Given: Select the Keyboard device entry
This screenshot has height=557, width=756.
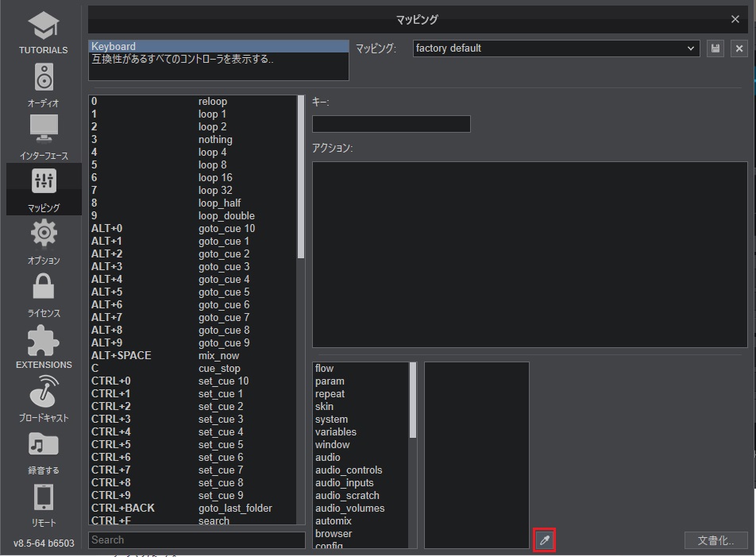Looking at the screenshot, I should tap(218, 46).
